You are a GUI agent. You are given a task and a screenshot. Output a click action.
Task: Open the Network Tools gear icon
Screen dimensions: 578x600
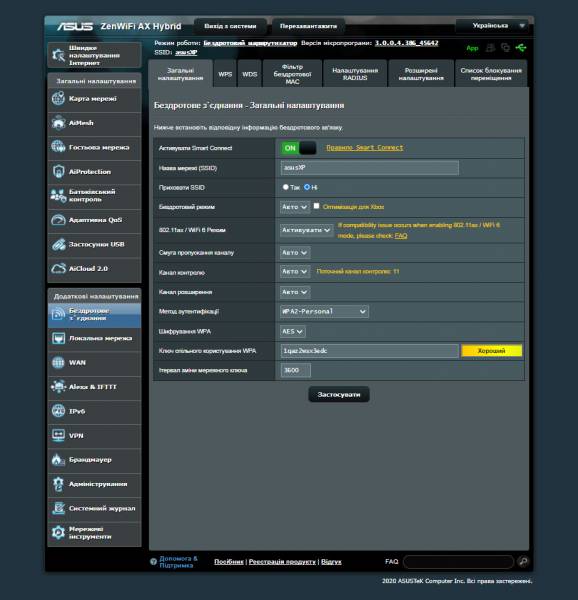(x=58, y=533)
